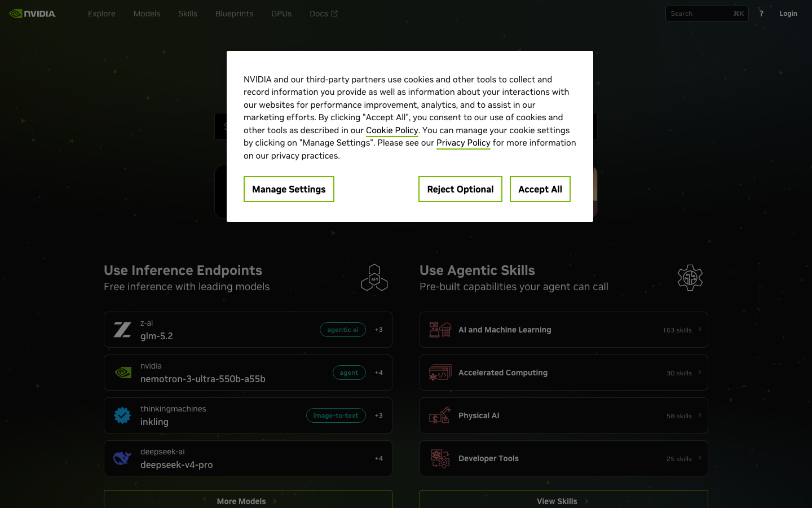The width and height of the screenshot is (812, 508).
Task: Open the glm-5.2 model name
Action: pos(157,336)
